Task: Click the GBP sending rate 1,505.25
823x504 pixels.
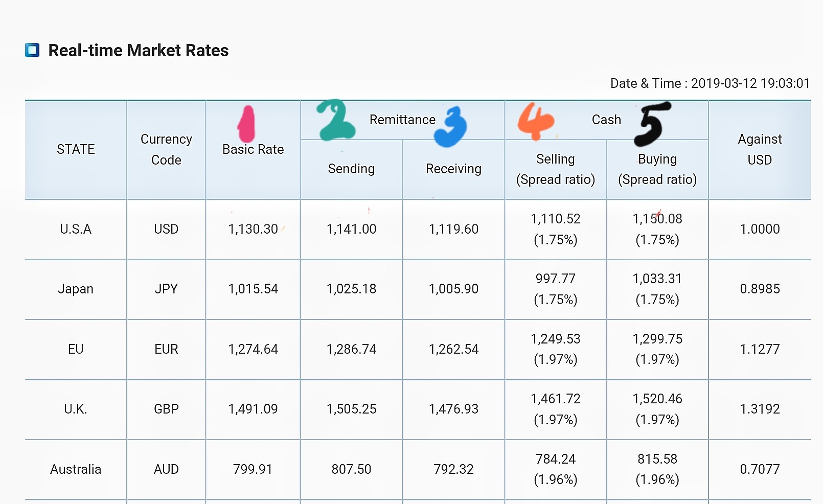Action: coord(351,409)
